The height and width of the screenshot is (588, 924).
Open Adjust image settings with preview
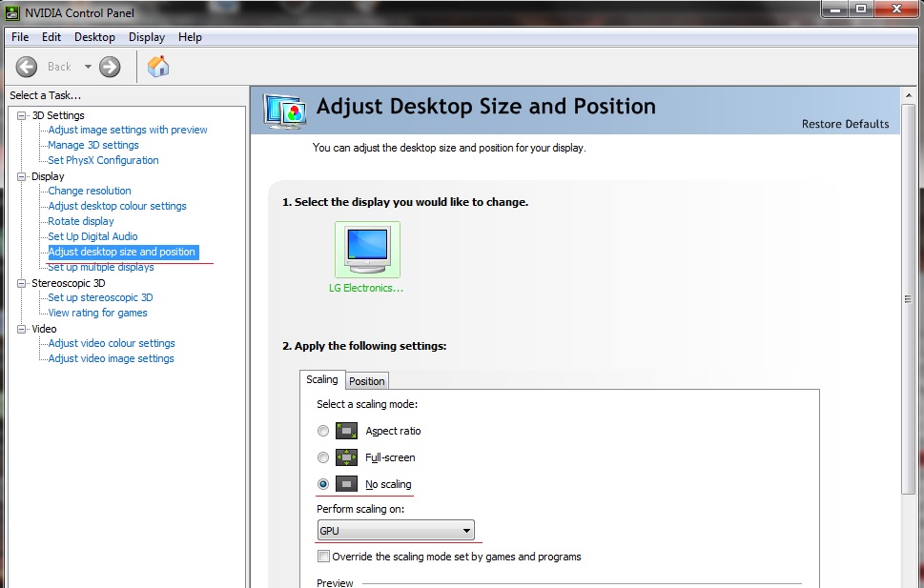click(128, 130)
